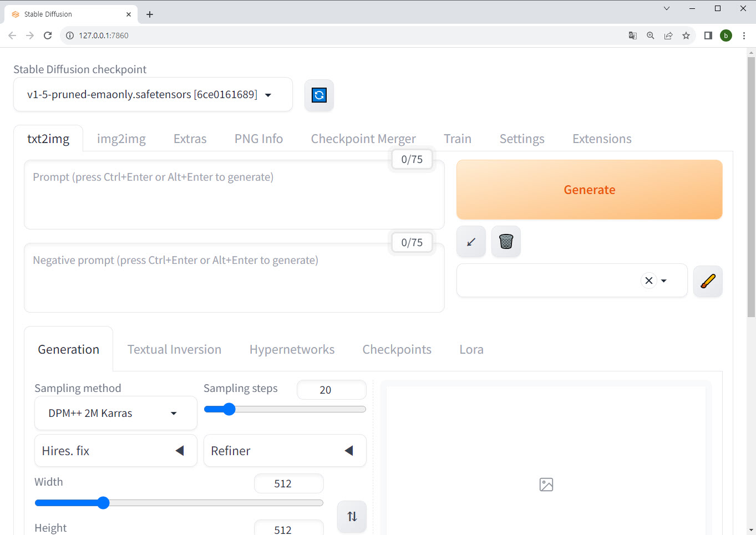The width and height of the screenshot is (756, 535).
Task: Clear prompt with the trash can icon
Action: 506,242
